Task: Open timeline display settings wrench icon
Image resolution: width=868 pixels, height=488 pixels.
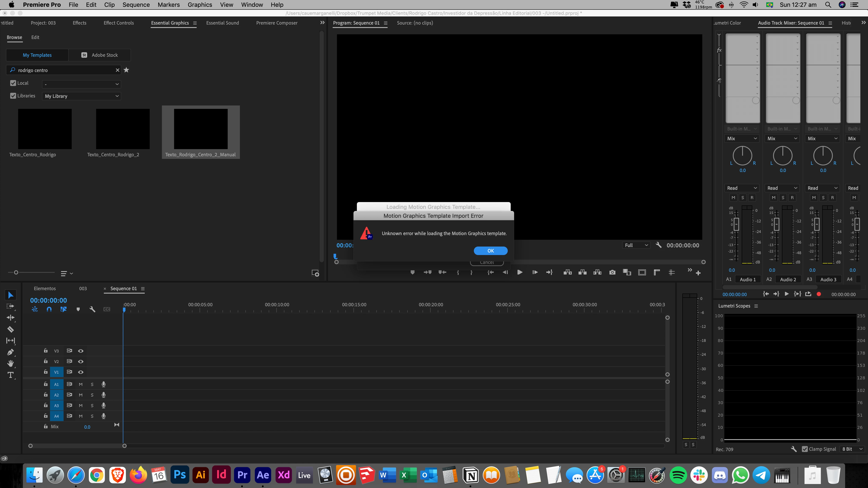Action: click(92, 309)
